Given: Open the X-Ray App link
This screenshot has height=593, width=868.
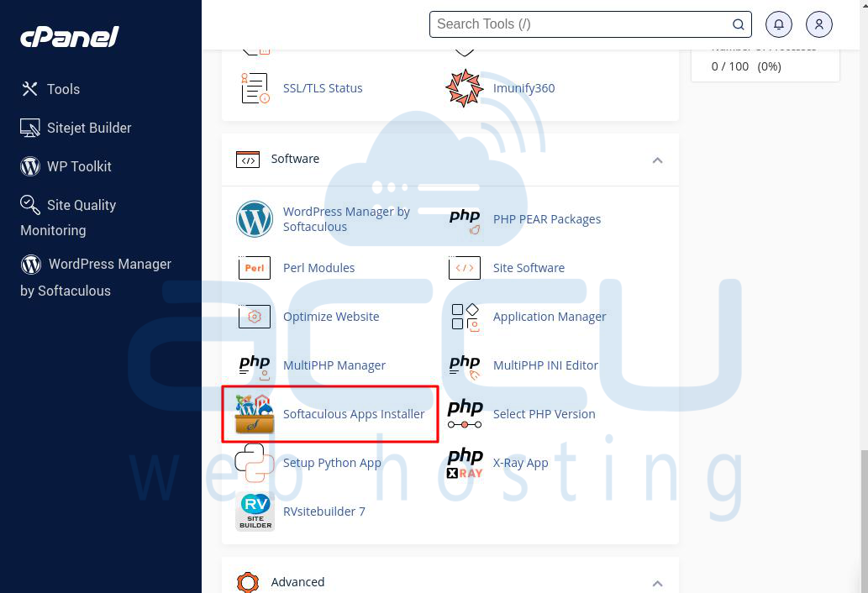Looking at the screenshot, I should (x=520, y=463).
